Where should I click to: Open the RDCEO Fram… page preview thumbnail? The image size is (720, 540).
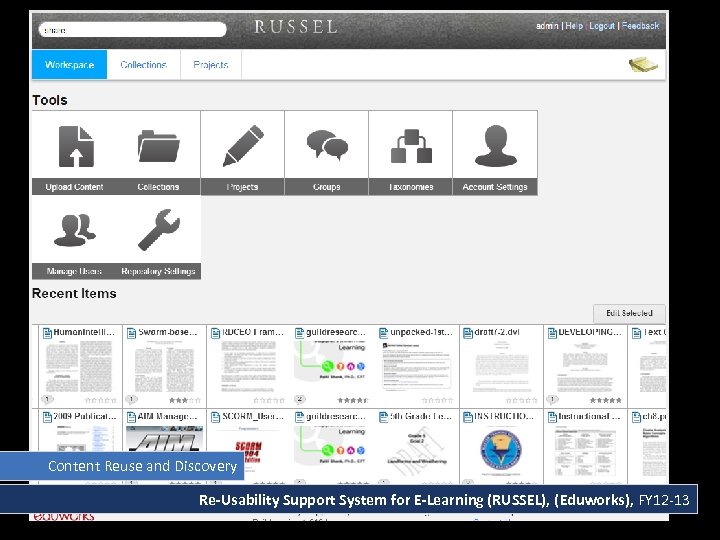pyautogui.click(x=248, y=366)
